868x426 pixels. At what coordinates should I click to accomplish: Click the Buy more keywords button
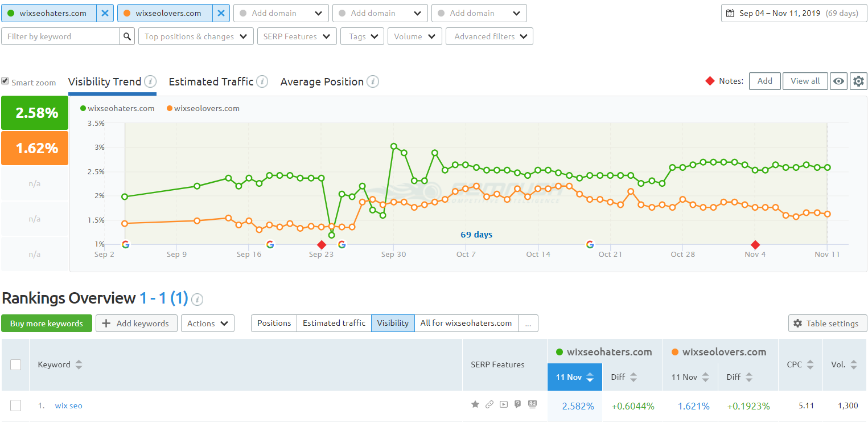tap(46, 323)
